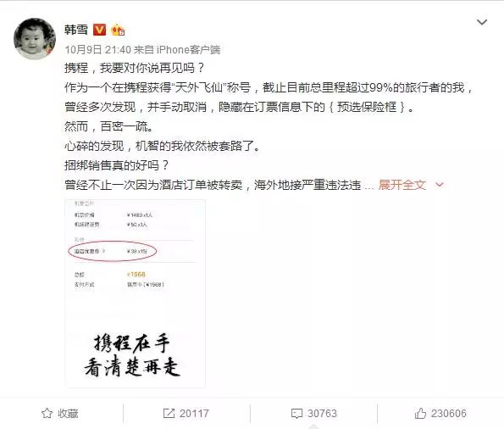The width and height of the screenshot is (504, 429).
Task: Open comments count 30763
Action: click(x=322, y=413)
